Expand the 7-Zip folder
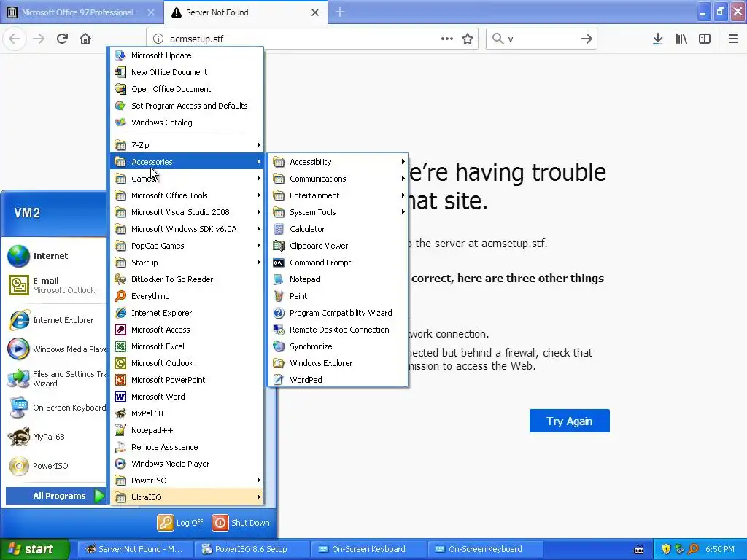 click(187, 145)
